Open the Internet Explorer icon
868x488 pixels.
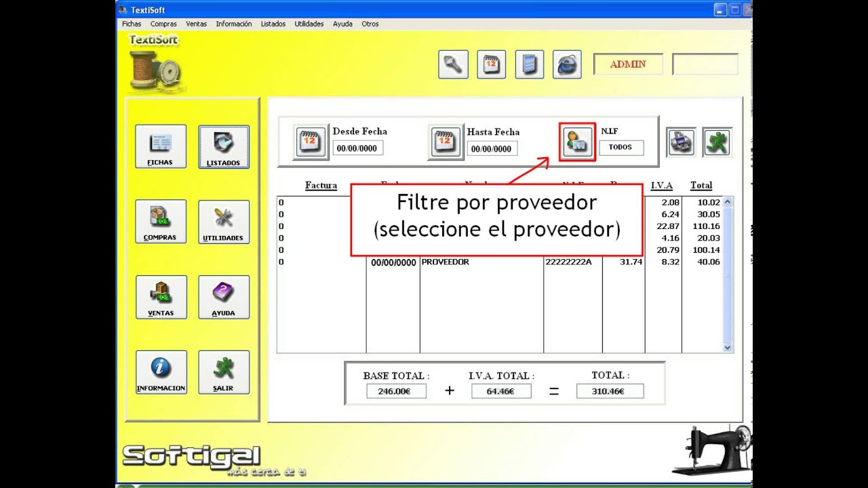coord(567,64)
